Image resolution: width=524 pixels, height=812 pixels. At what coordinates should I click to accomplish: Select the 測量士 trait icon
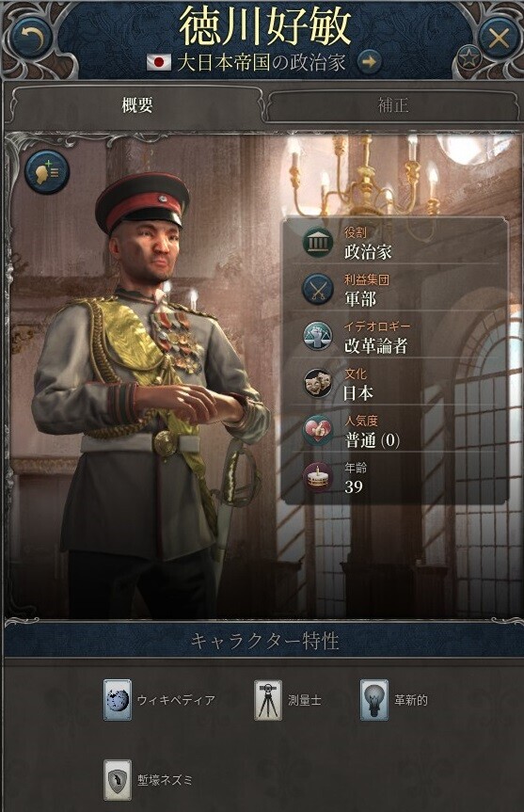(x=268, y=700)
